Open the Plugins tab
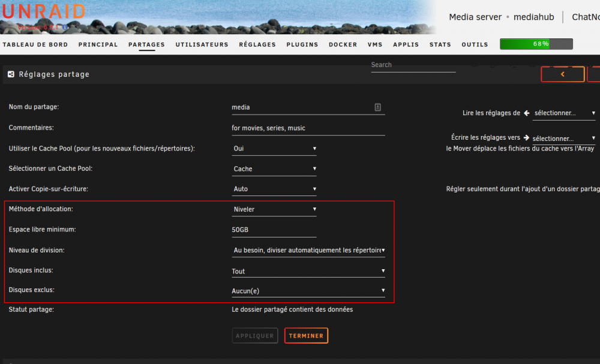This screenshot has width=600, height=364. pyautogui.click(x=302, y=44)
